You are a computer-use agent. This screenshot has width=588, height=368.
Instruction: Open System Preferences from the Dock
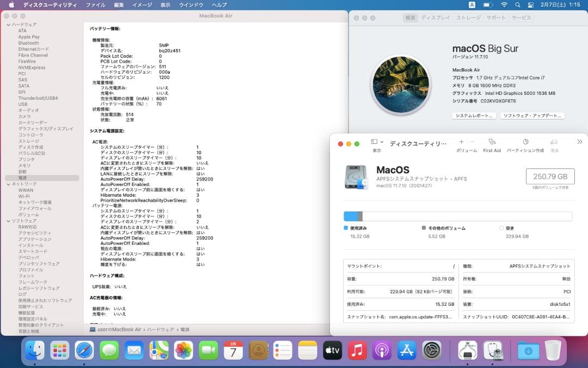pyautogui.click(x=432, y=351)
